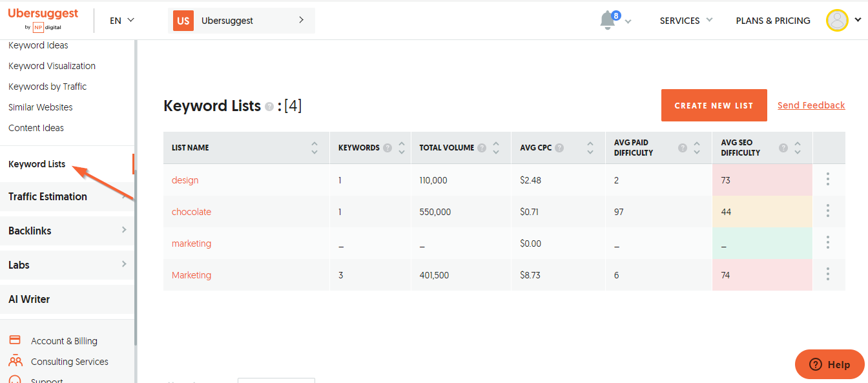Click the Help chat button
The height and width of the screenshot is (383, 868).
coord(829,364)
